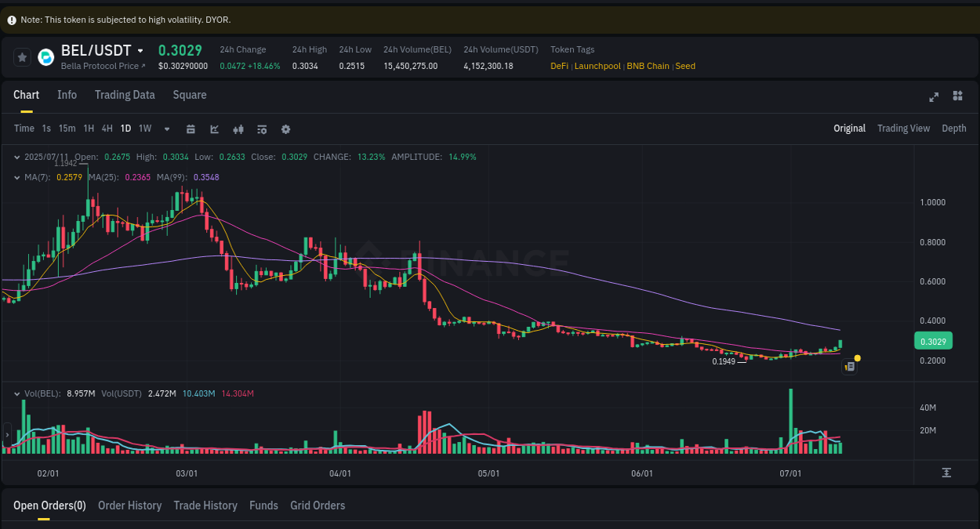
Task: Open the indicators line-chart icon
Action: pyautogui.click(x=214, y=129)
